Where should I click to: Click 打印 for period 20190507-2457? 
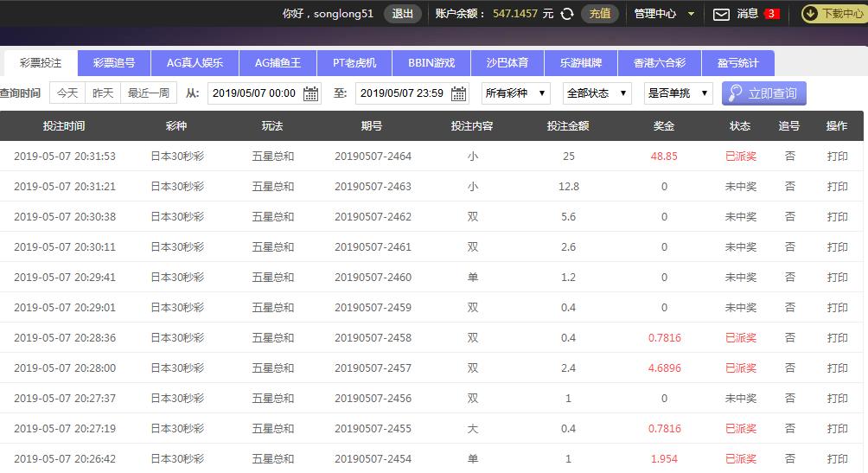837,368
